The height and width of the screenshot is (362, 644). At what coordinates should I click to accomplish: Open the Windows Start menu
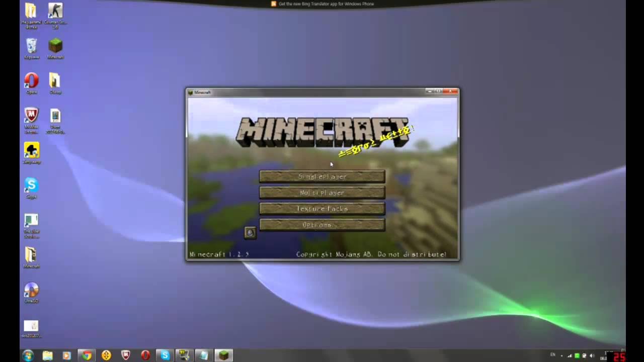point(28,355)
